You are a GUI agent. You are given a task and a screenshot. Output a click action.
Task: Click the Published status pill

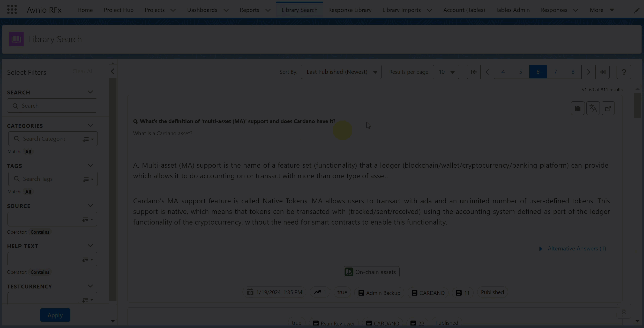492,292
